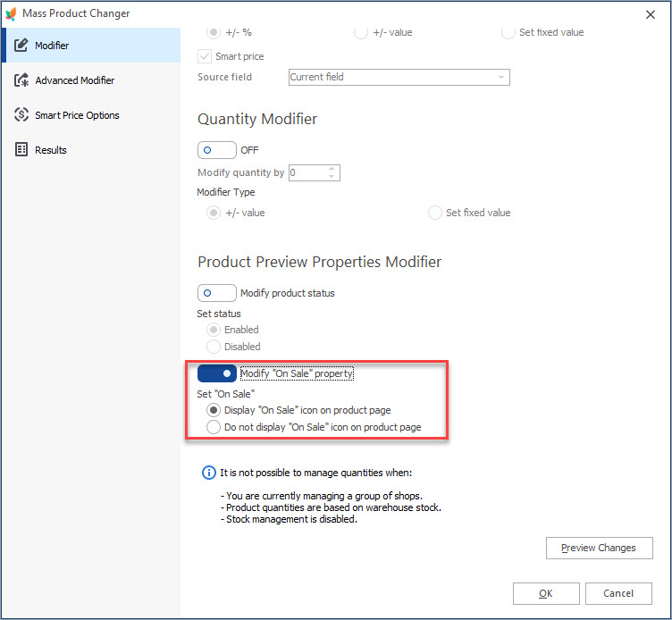This screenshot has width=672, height=620.
Task: Increase the Modify quantity by value
Action: tap(332, 169)
